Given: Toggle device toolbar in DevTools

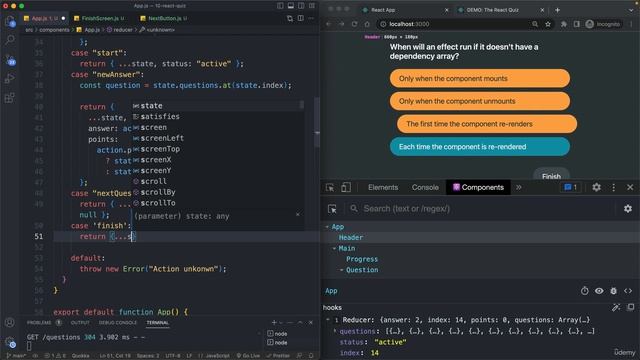Looking at the screenshot, I should 346,187.
